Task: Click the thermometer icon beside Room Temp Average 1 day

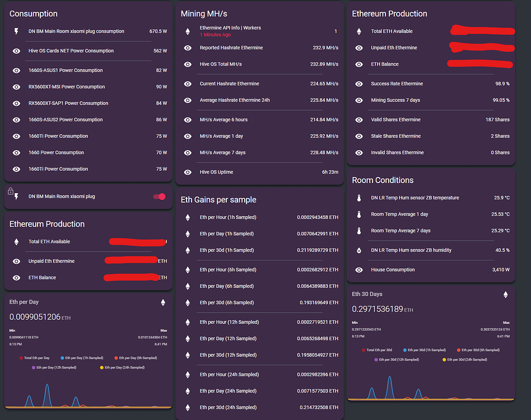Action: click(358, 214)
